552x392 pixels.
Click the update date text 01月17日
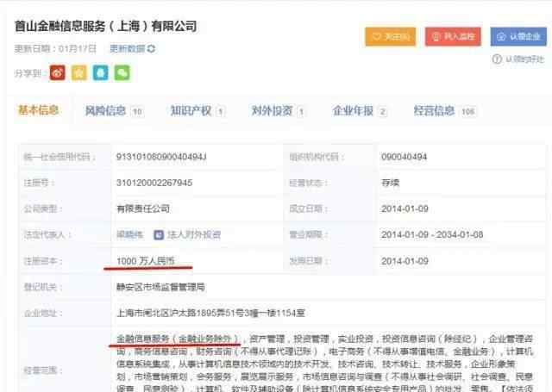[x=78, y=48]
